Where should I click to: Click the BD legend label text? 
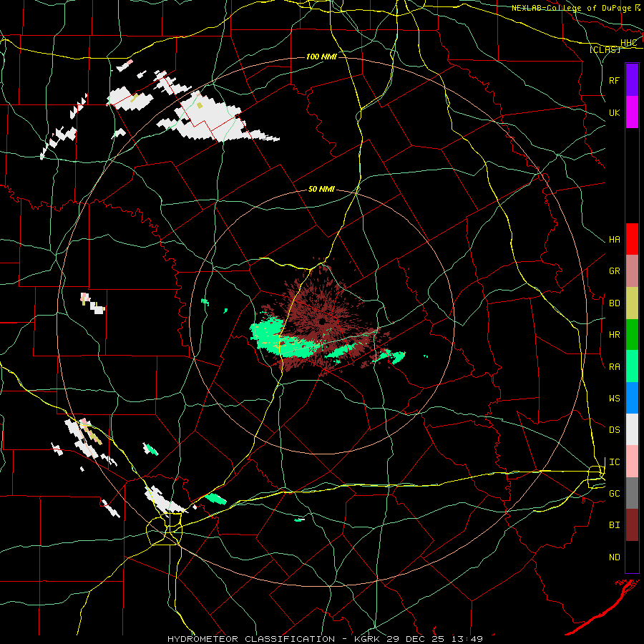[x=614, y=303]
